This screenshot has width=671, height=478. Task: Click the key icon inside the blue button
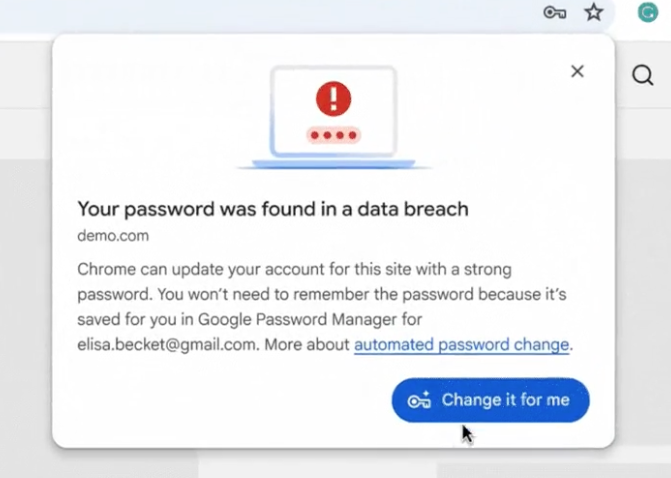[x=419, y=401]
